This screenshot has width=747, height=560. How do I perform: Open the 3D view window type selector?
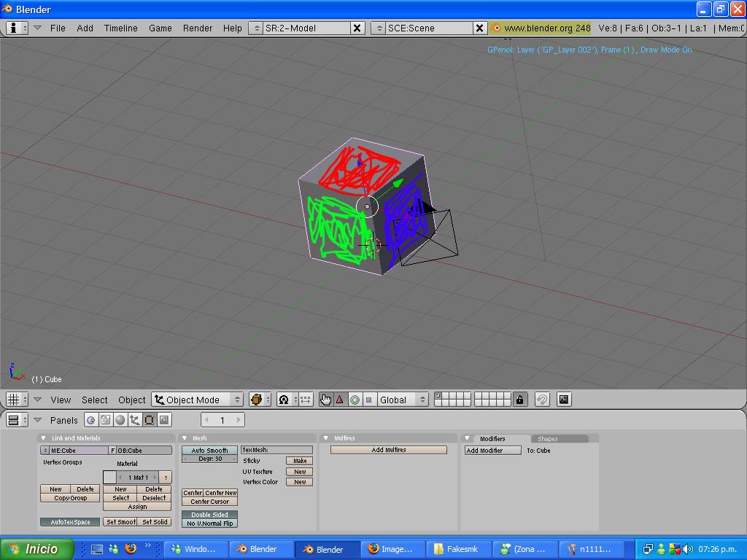18,400
